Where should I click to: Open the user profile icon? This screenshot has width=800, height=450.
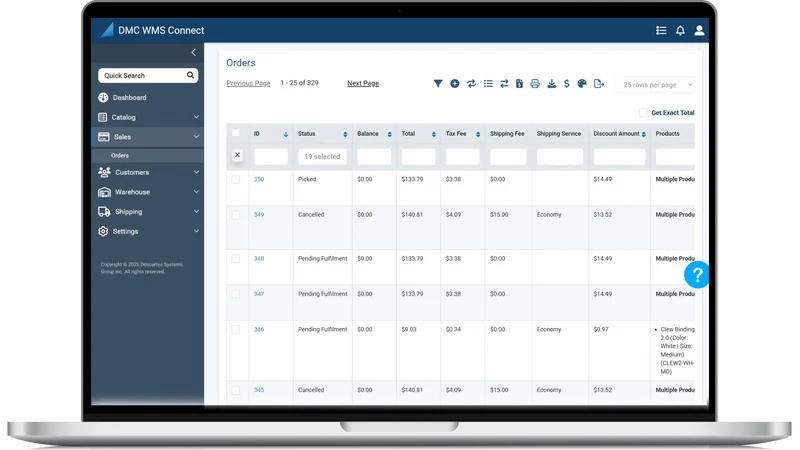tap(699, 31)
